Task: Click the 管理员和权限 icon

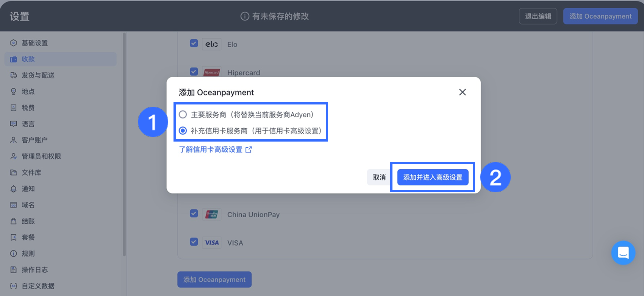Action: click(x=14, y=156)
